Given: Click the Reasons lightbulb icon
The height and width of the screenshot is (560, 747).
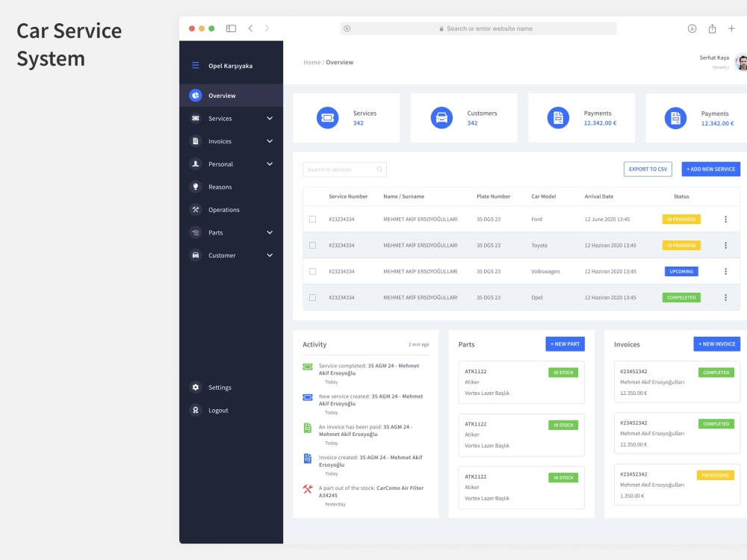Looking at the screenshot, I should [x=195, y=187].
